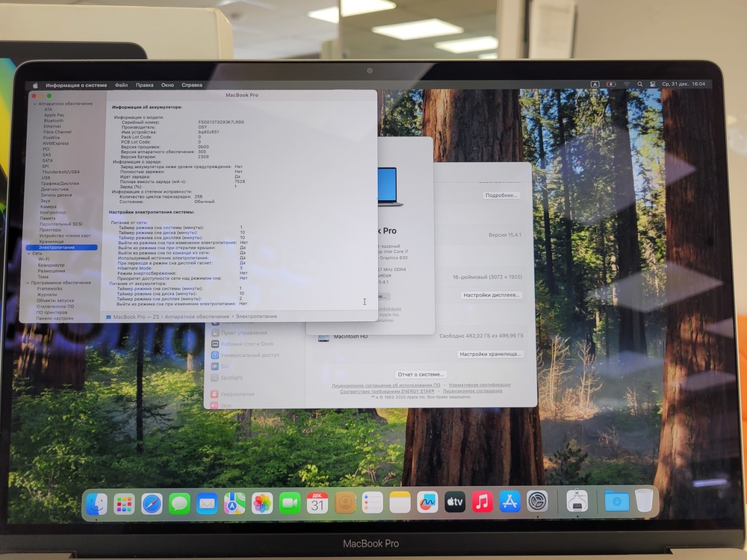
Task: Select Wi-Fi under Сеть
Action: pyautogui.click(x=44, y=259)
